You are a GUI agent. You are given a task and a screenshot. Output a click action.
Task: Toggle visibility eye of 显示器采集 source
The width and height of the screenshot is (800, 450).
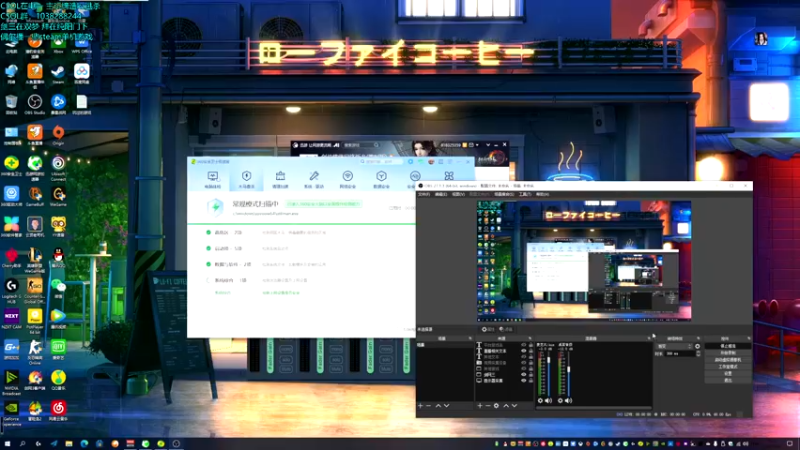523,381
